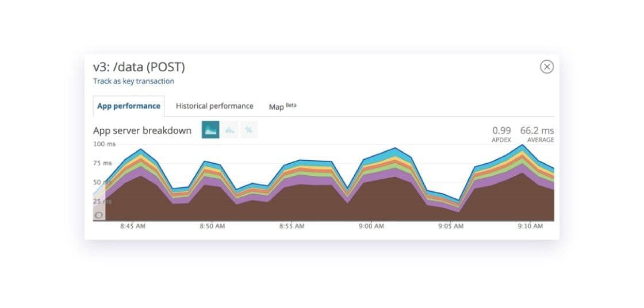
Task: Open the Map Beta tab
Action: [282, 106]
